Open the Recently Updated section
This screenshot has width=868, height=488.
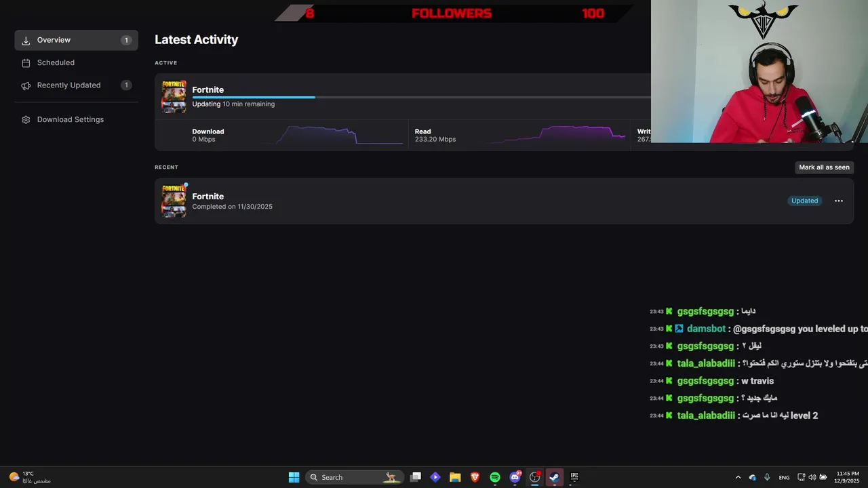76,85
